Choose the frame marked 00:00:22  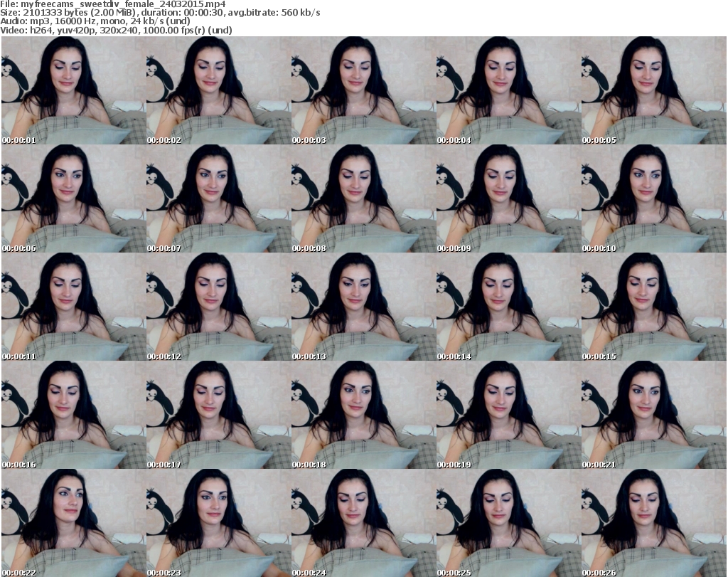[73, 523]
